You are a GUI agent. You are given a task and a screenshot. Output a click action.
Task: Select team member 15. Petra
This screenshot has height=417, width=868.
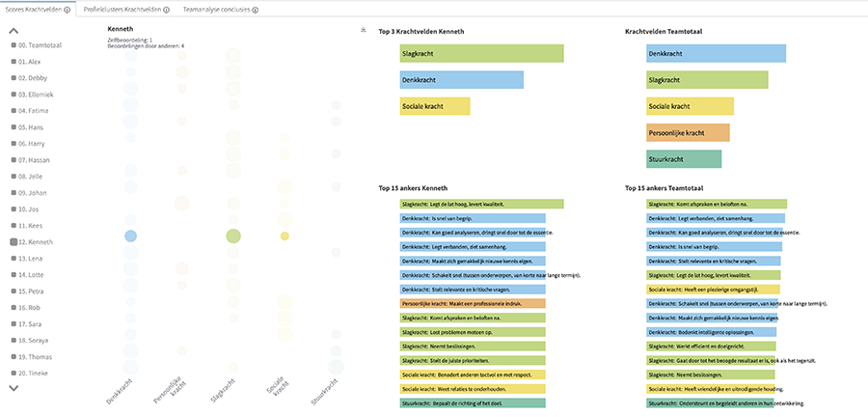(x=32, y=292)
